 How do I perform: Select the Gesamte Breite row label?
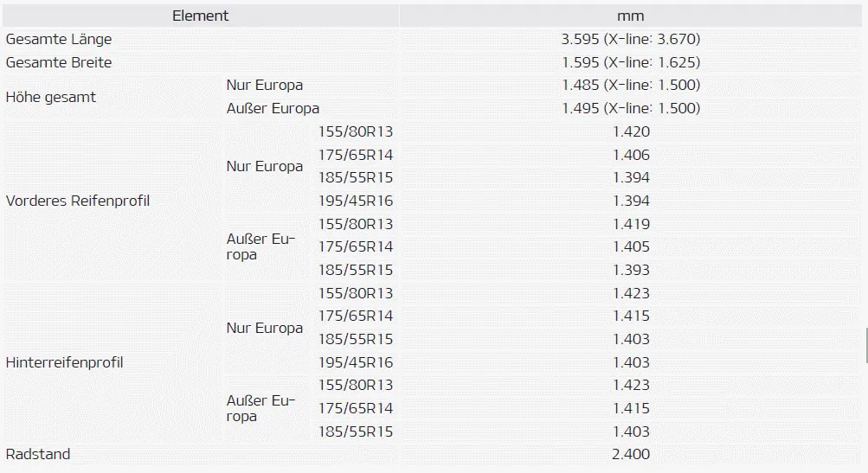pos(59,62)
